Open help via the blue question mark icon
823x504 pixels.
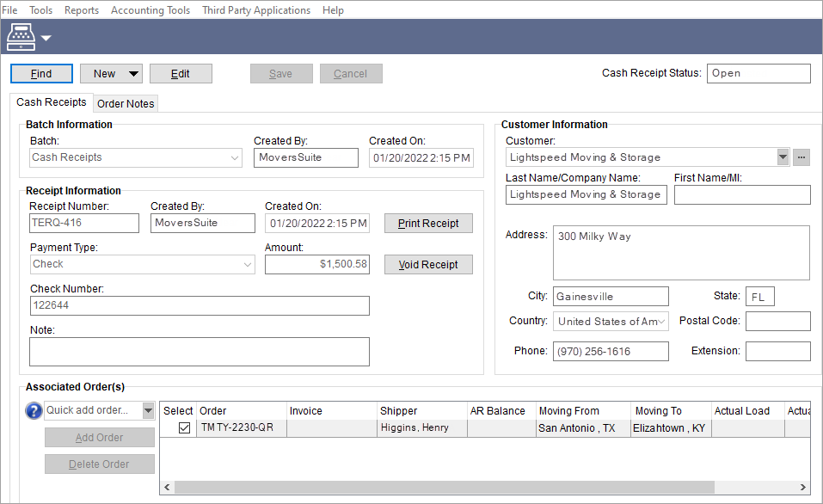[34, 410]
